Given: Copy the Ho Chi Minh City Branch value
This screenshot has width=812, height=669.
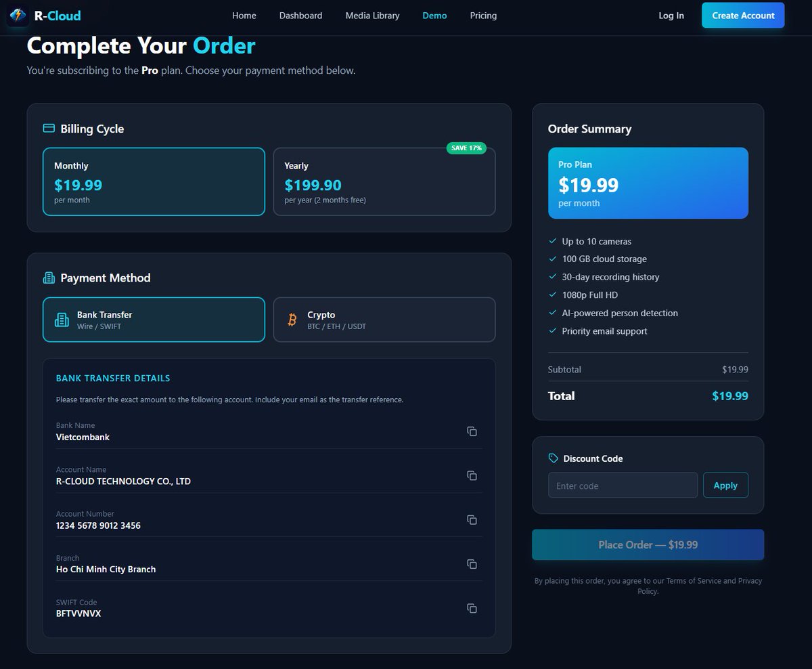Looking at the screenshot, I should 472,564.
